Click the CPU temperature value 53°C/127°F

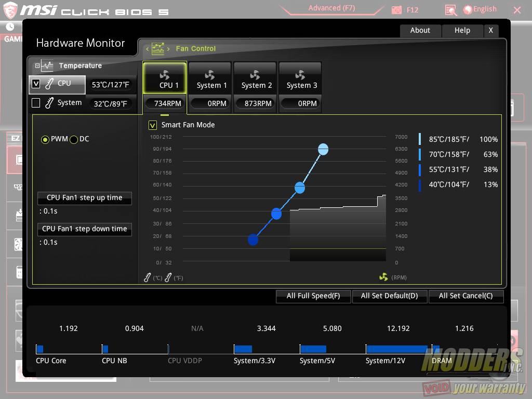[x=111, y=85]
